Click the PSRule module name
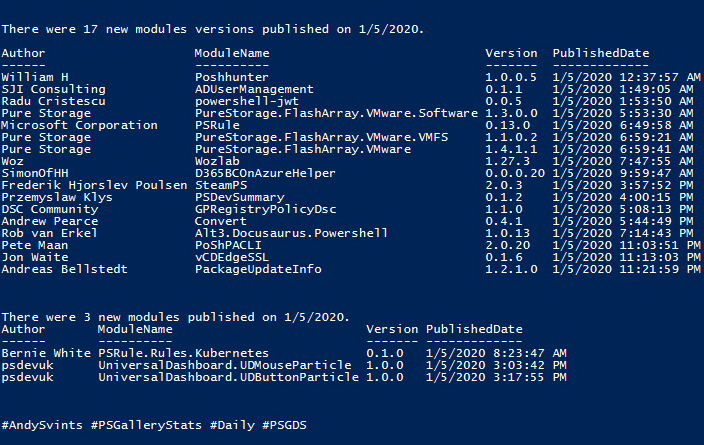Image resolution: width=704 pixels, height=445 pixels. click(217, 125)
